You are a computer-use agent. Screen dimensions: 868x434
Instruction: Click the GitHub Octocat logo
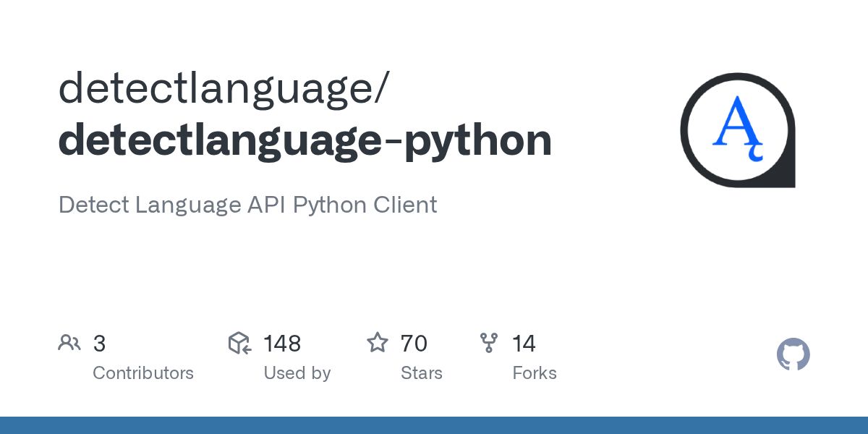pyautogui.click(x=793, y=354)
